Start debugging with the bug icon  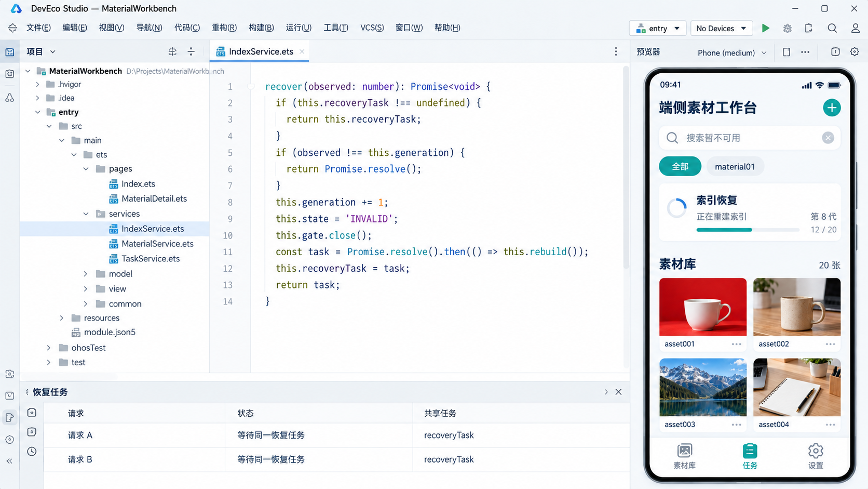787,28
